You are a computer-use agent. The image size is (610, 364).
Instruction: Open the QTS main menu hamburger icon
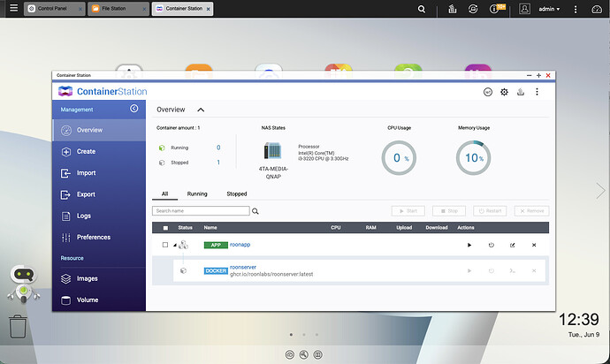coord(13,8)
